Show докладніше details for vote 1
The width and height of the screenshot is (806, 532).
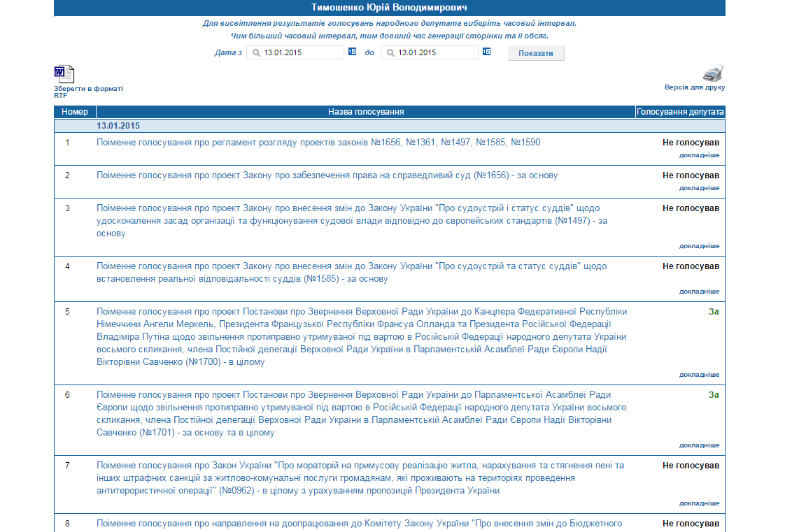[x=698, y=155]
